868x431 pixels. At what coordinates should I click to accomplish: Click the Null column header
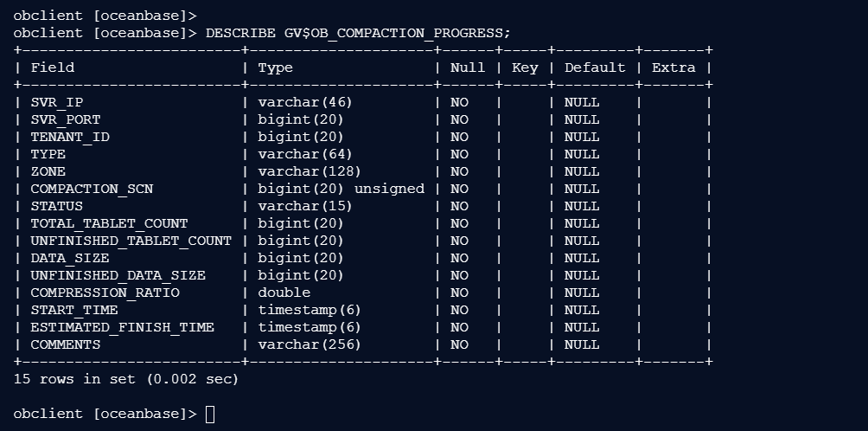[468, 68]
